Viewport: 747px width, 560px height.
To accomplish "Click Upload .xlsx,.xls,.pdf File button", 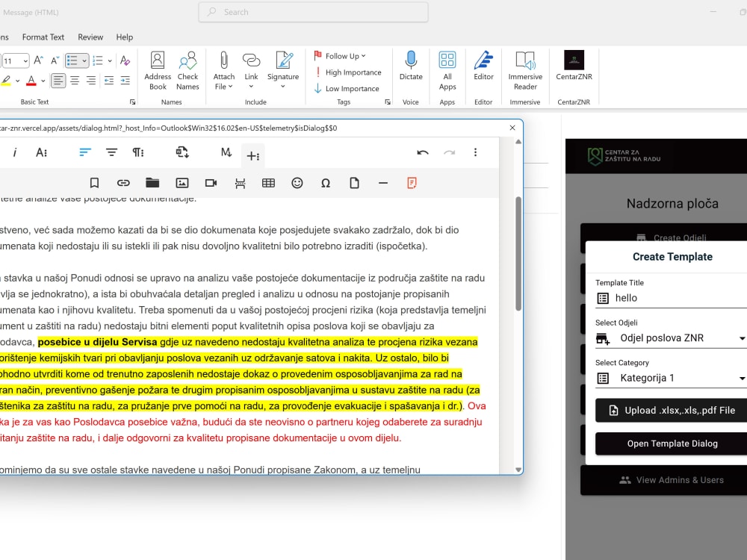I will (672, 411).
